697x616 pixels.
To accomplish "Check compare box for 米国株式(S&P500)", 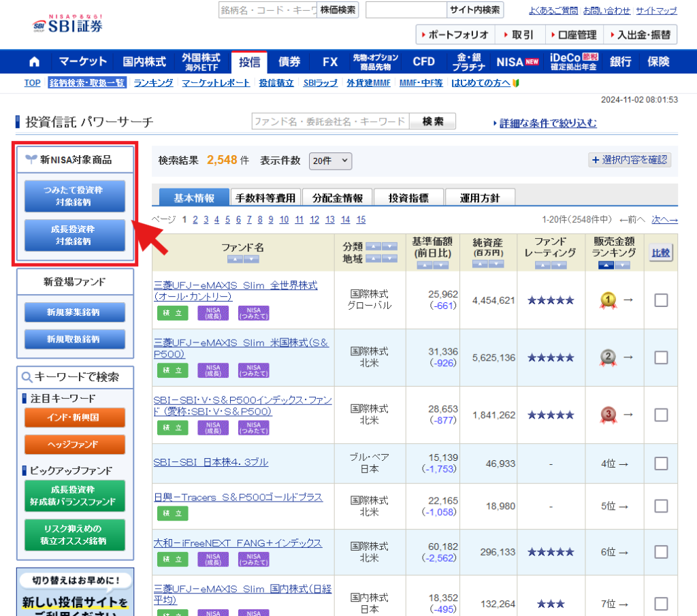I will [661, 358].
